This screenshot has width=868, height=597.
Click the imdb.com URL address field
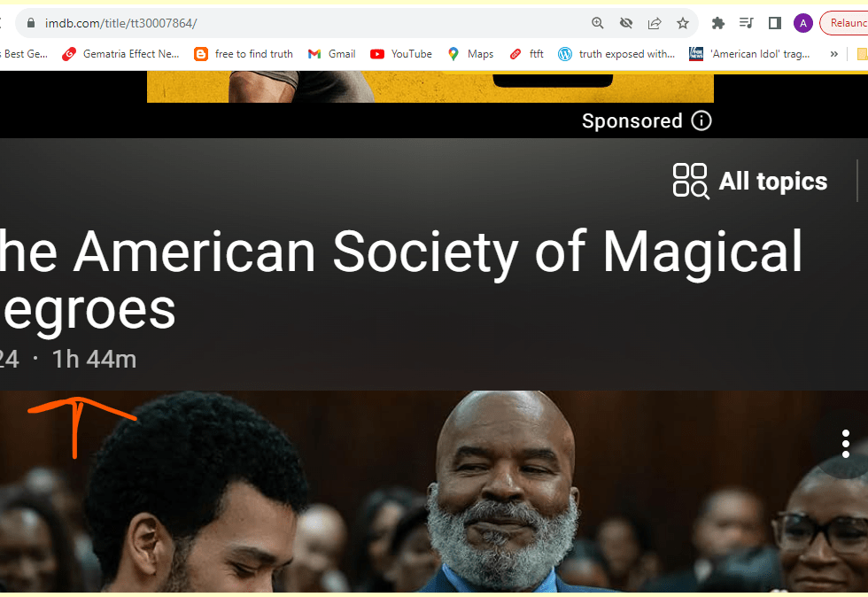pos(310,23)
